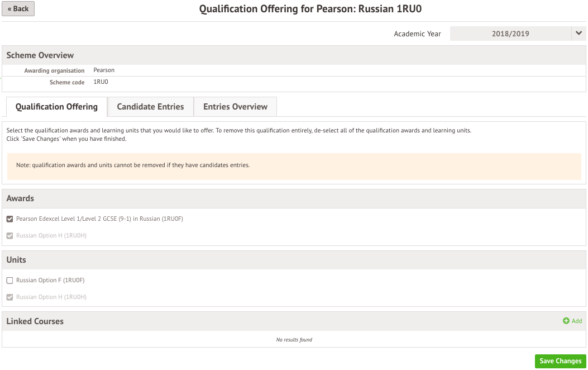Select the Qualification Offering tab
The image size is (588, 370).
coord(56,107)
